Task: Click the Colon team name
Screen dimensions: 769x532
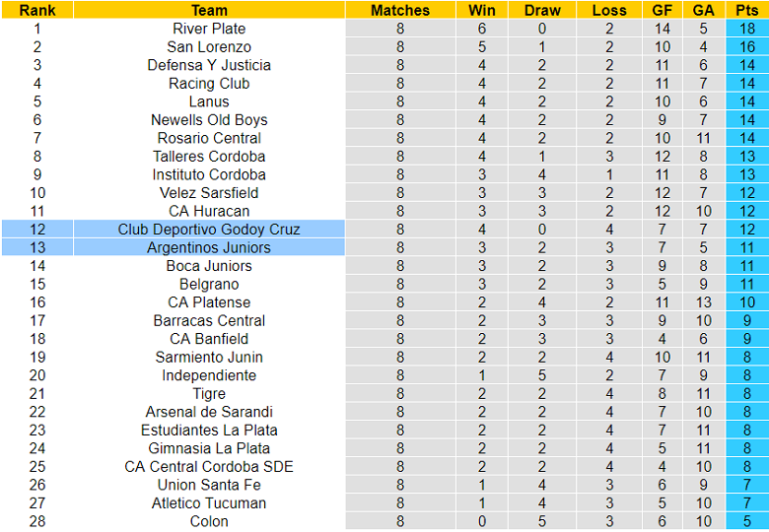Action: [209, 521]
